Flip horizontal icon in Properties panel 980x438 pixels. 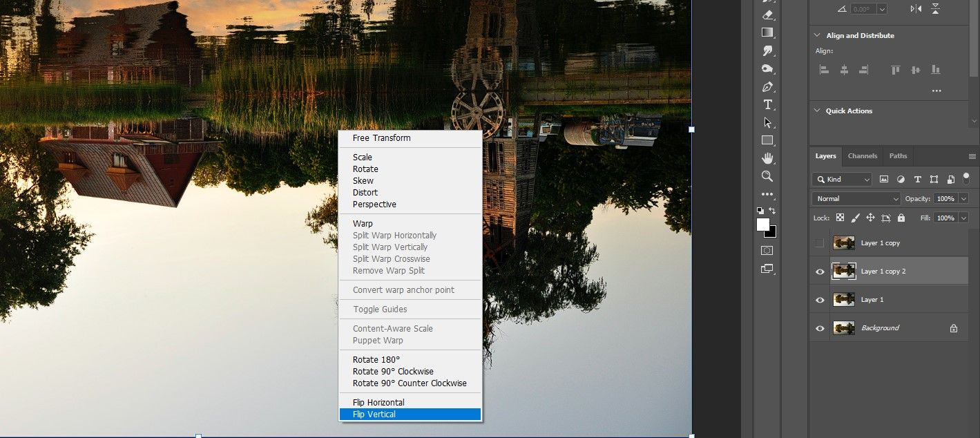click(916, 9)
